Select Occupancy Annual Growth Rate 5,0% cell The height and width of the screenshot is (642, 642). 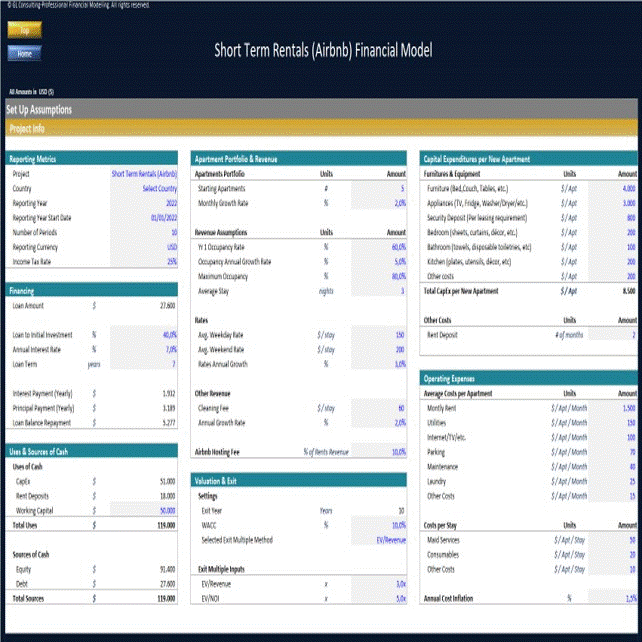point(379,262)
